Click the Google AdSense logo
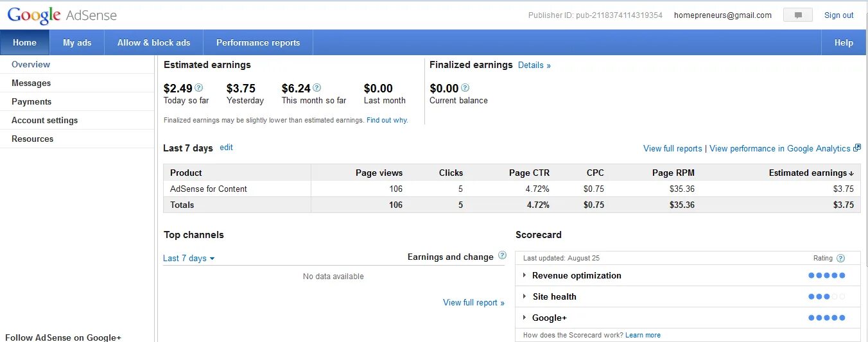 [x=62, y=15]
